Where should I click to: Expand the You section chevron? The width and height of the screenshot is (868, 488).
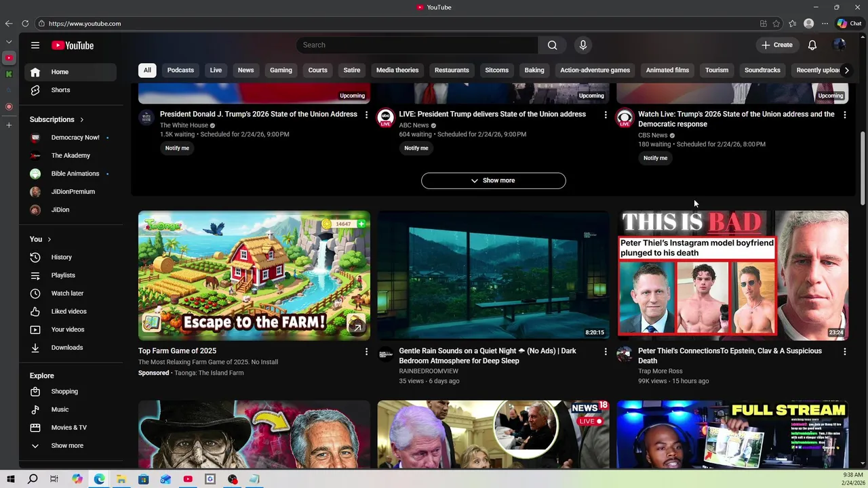49,239
